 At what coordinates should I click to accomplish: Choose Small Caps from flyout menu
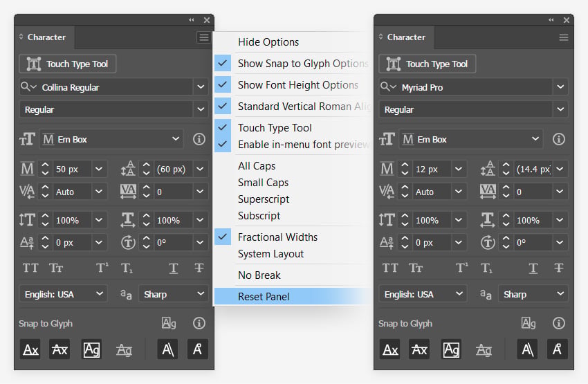tap(293, 183)
